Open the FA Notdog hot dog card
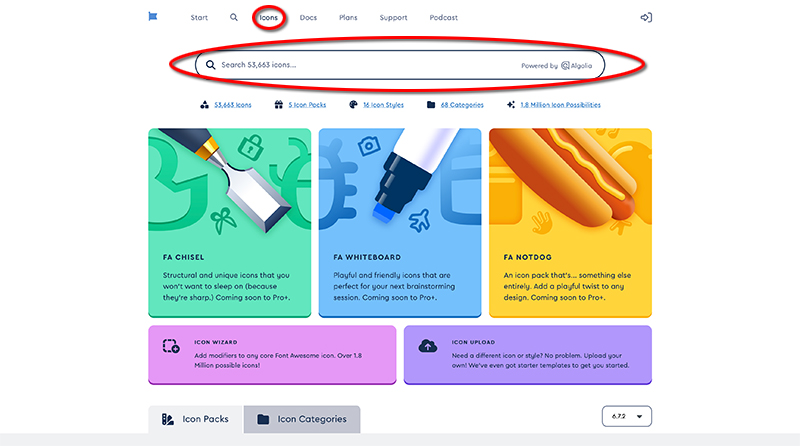This screenshot has width=800, height=446. (x=570, y=222)
